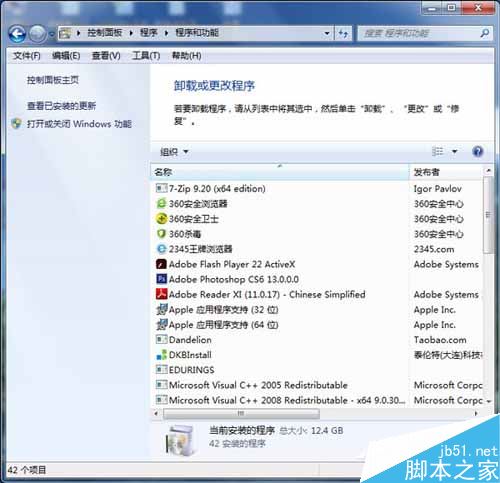Click the Control Panel folder icon in address bar
The height and width of the screenshot is (483, 500).
65,33
